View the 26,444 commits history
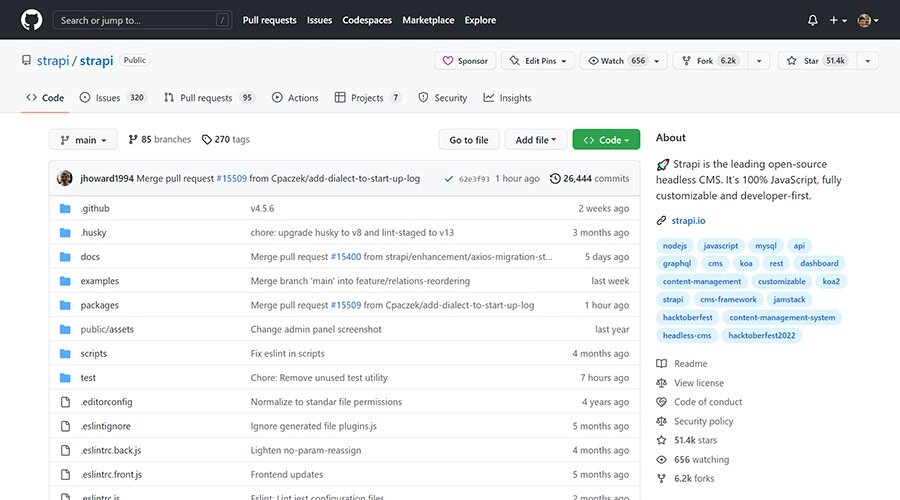This screenshot has height=500, width=900. point(589,179)
